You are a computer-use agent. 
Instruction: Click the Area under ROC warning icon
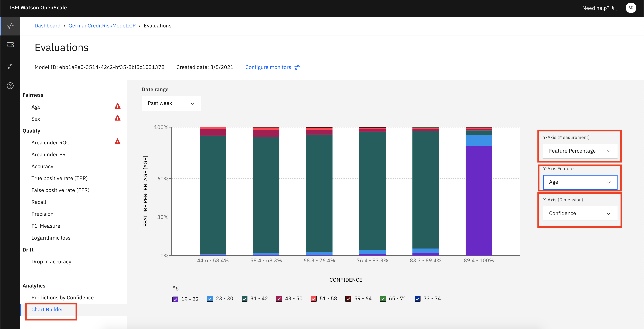point(117,142)
